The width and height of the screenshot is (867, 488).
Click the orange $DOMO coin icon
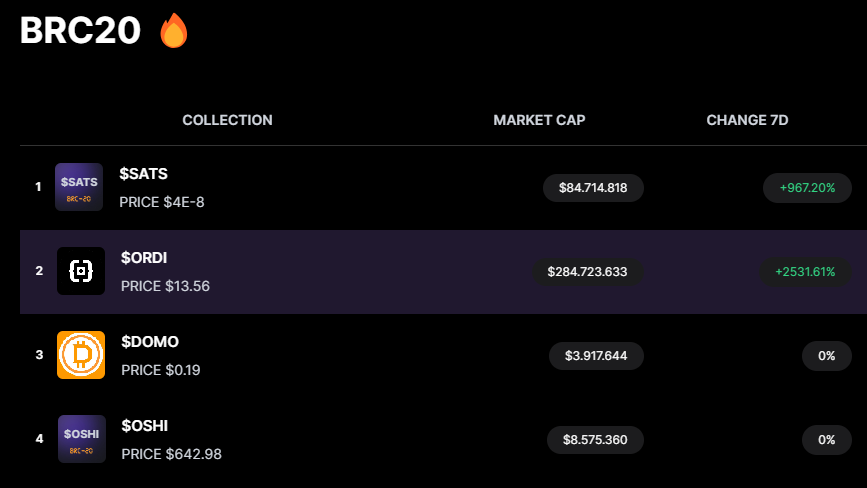[x=81, y=355]
